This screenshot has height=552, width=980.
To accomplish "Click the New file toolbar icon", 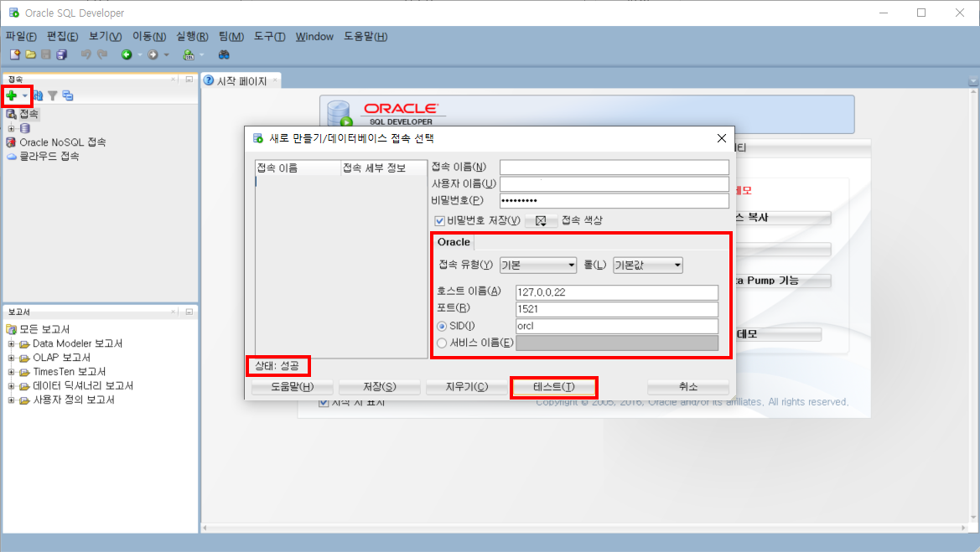I will (x=15, y=55).
